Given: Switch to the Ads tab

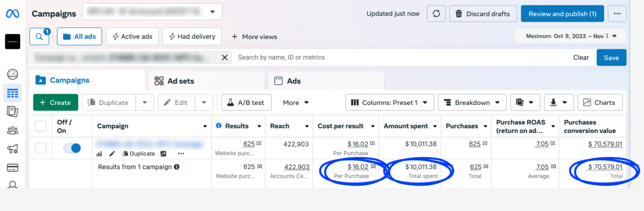Looking at the screenshot, I should [x=293, y=81].
